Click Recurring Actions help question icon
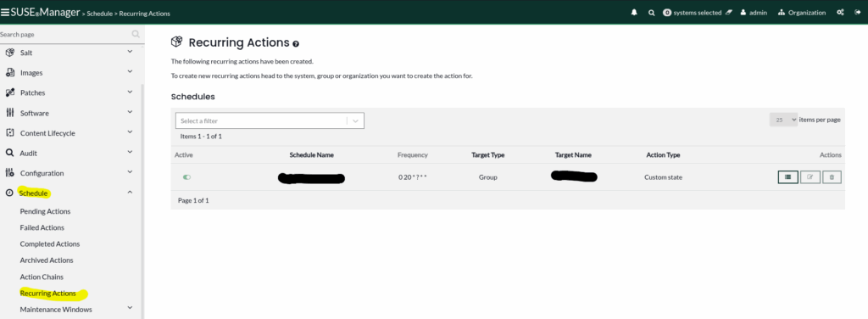 (x=296, y=44)
